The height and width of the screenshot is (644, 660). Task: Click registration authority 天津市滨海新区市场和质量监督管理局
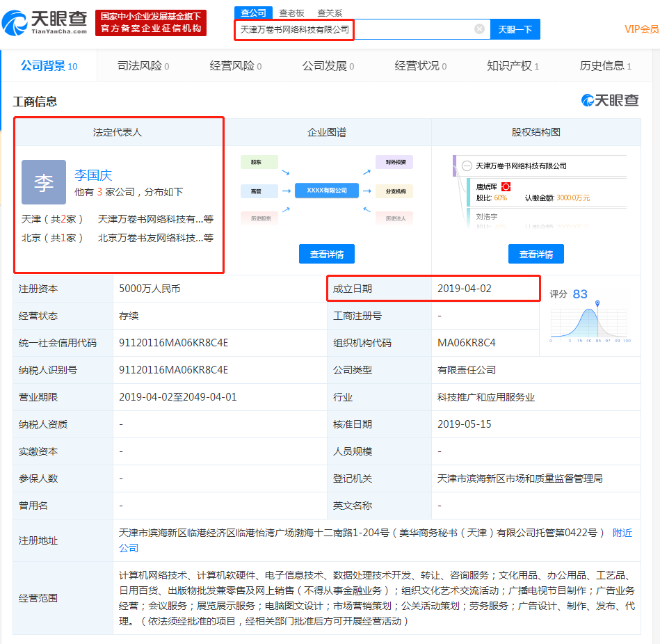click(x=520, y=478)
